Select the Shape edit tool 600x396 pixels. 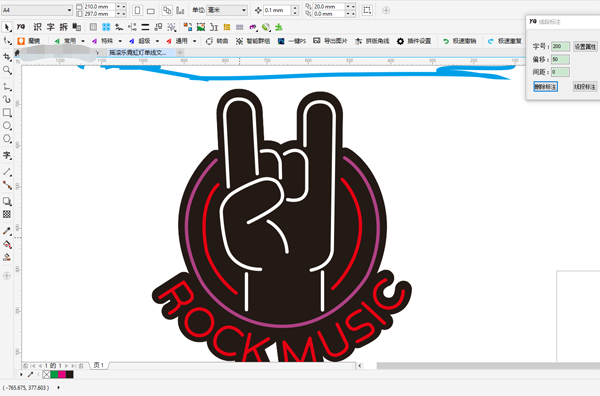(7, 41)
